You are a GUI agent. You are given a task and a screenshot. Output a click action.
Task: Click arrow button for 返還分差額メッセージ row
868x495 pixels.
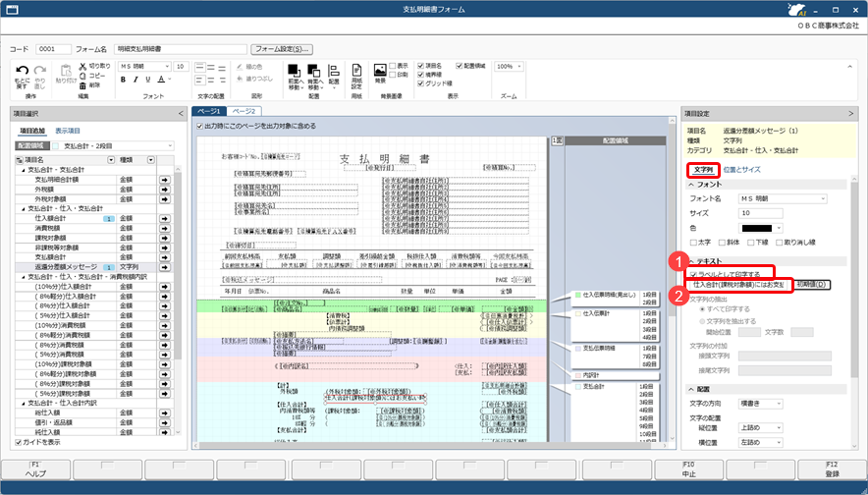coord(165,267)
